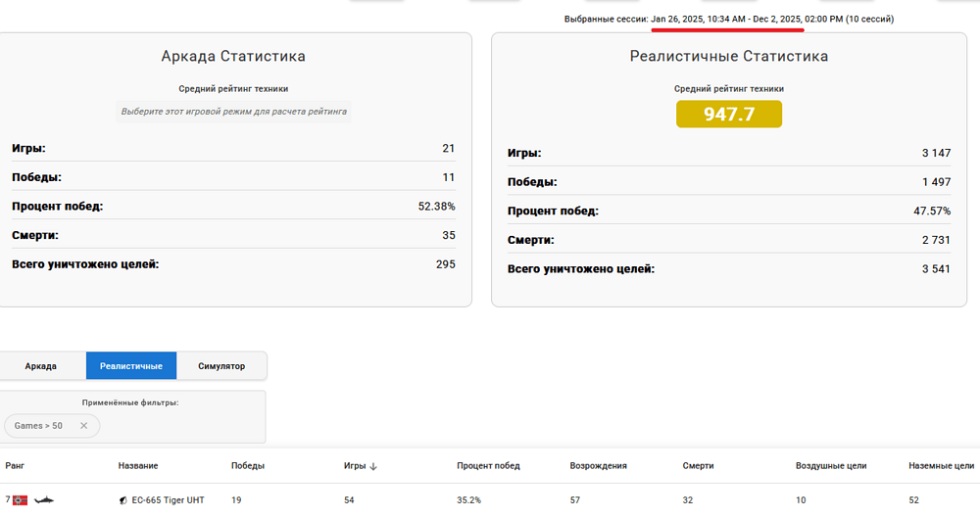Screen dimensions: 980x518
Task: Click the Ранг column header
Action: (x=15, y=466)
